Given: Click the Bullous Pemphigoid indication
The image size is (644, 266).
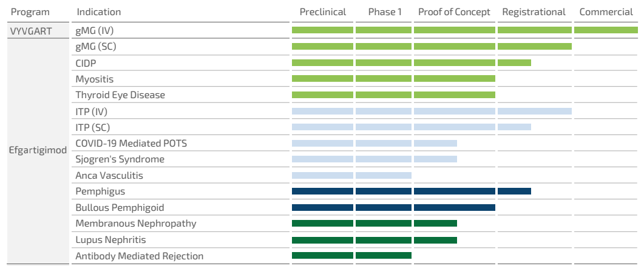Looking at the screenshot, I should pyautogui.click(x=120, y=207).
